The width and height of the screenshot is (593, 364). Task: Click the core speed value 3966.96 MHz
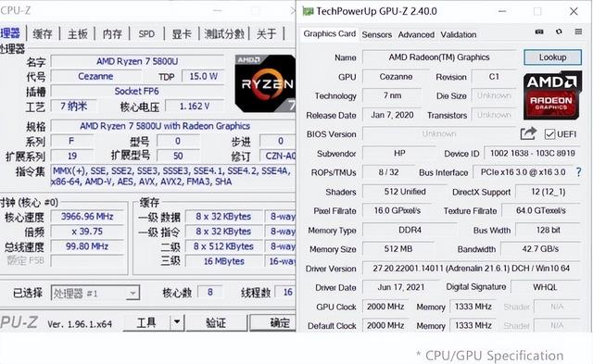(x=87, y=217)
